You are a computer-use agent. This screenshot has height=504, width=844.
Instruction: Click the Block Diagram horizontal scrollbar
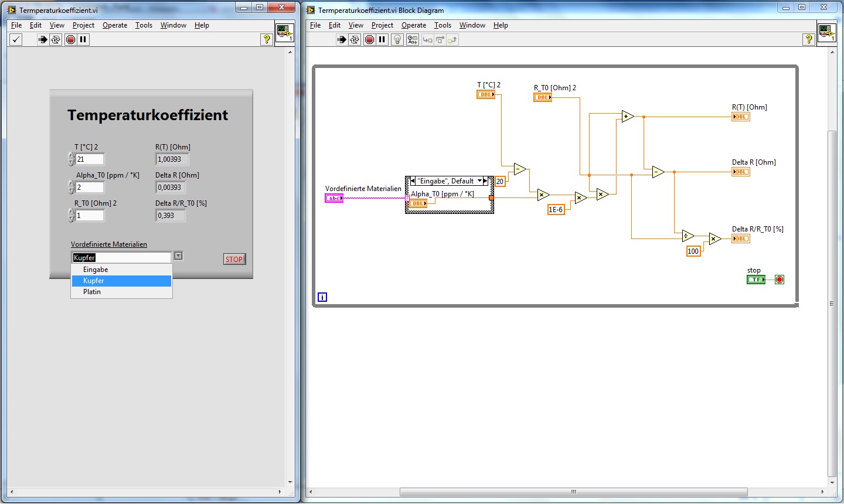(x=573, y=492)
